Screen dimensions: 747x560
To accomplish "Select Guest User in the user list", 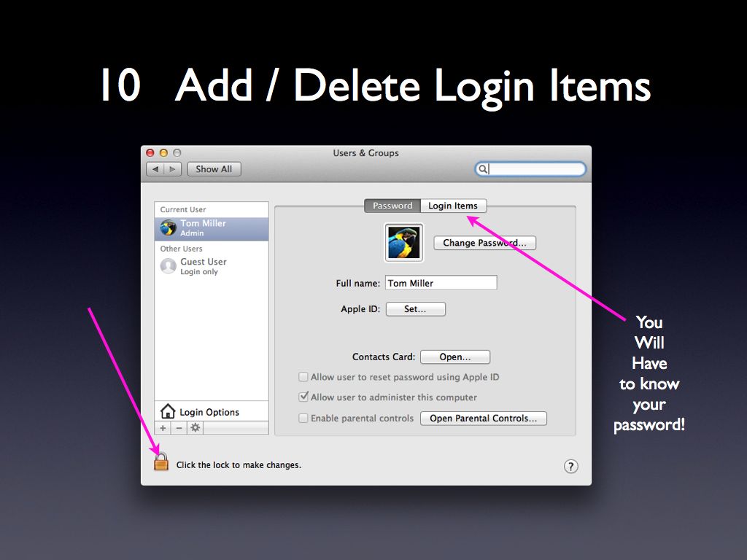I will coord(212,266).
